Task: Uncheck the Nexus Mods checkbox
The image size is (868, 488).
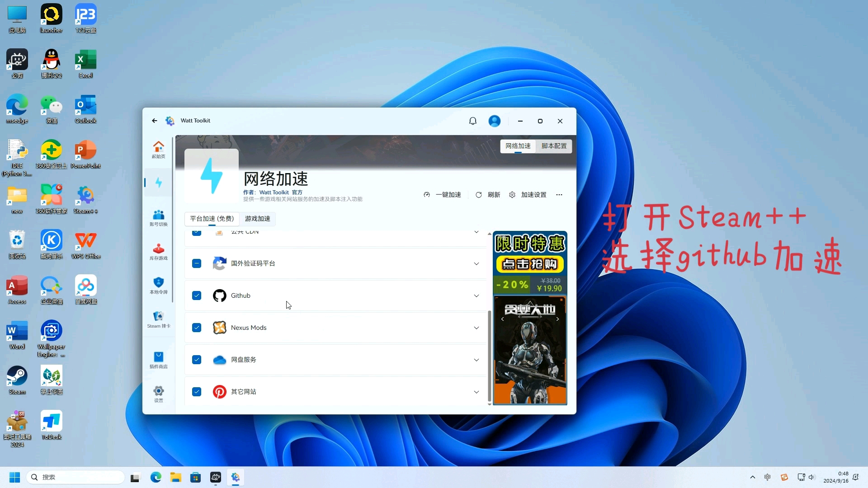Action: click(197, 328)
